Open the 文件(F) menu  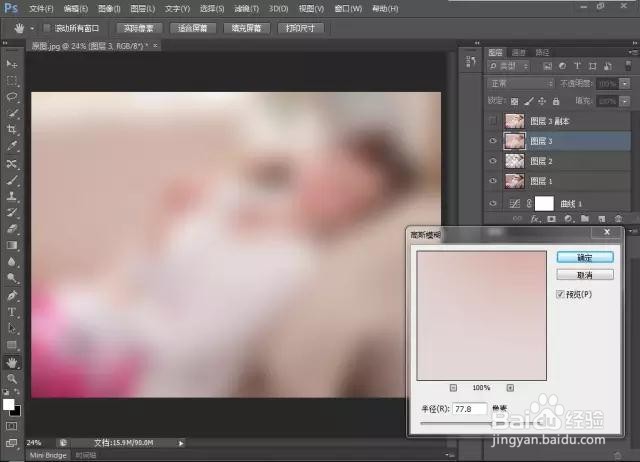41,8
